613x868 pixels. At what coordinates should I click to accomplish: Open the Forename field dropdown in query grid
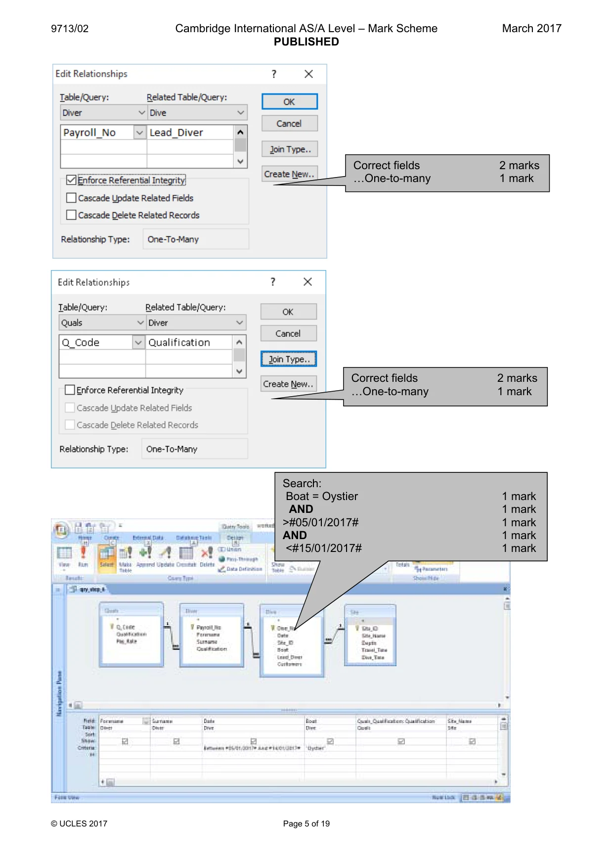(146, 721)
